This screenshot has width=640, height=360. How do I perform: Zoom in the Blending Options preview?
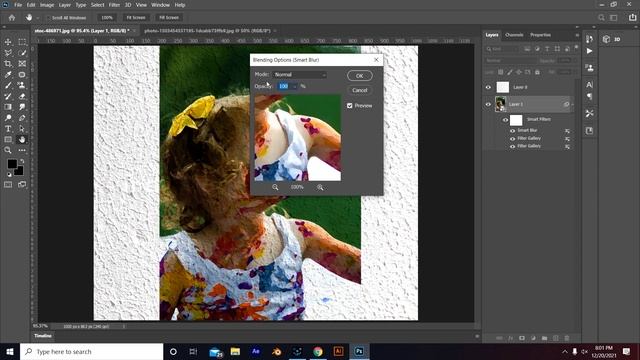320,187
